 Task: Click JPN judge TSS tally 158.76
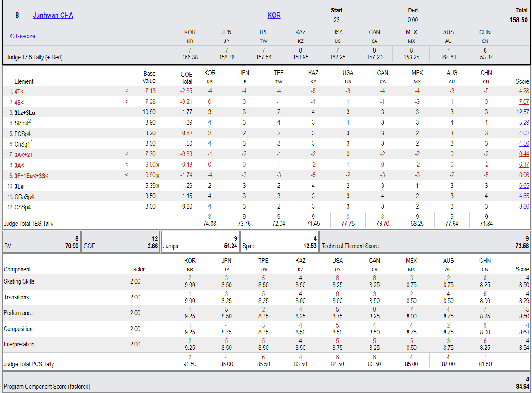coord(227,57)
